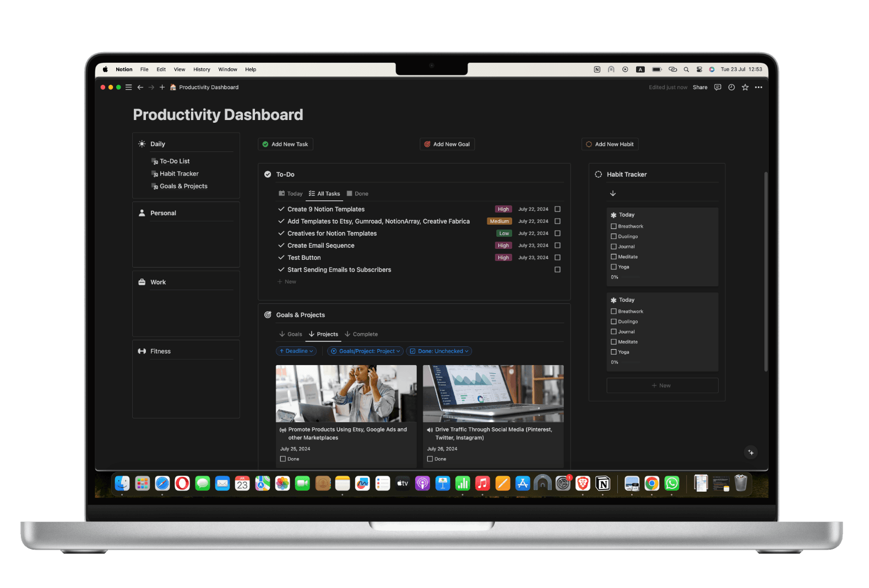Viewport: 869px width, 588px height.
Task: Expand the Goals/Project: Project filter
Action: 366,351
